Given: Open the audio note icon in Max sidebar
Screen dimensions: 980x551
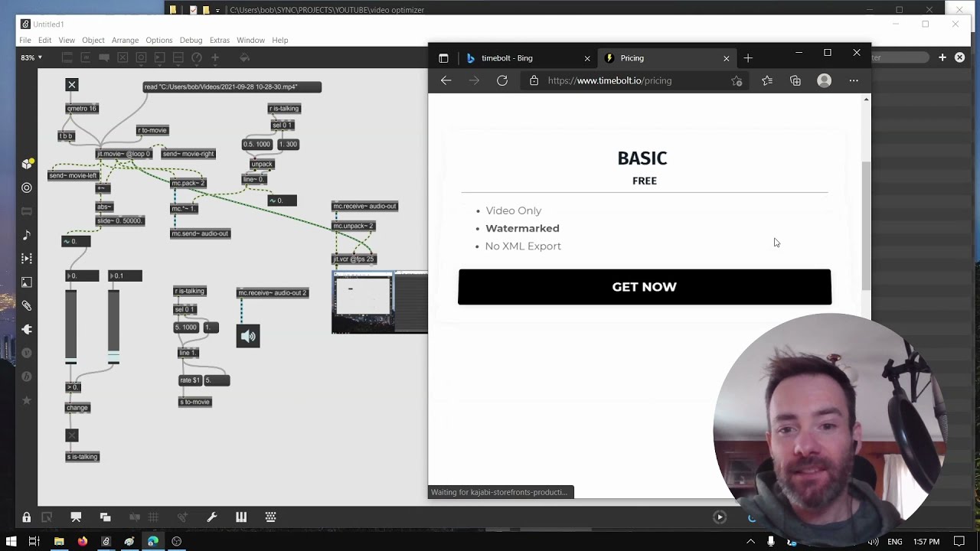Looking at the screenshot, I should point(27,235).
